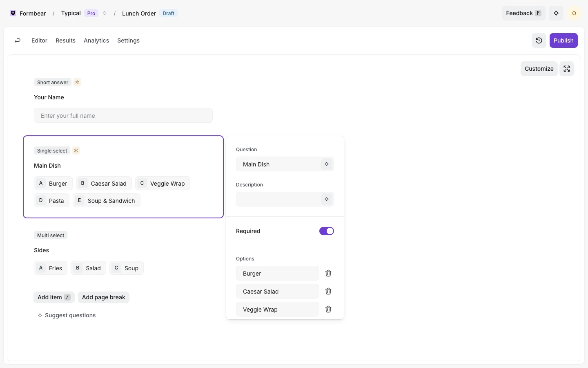588x368 pixels.
Task: Click the AI sparkle icon in the Description field
Action: [x=327, y=199]
